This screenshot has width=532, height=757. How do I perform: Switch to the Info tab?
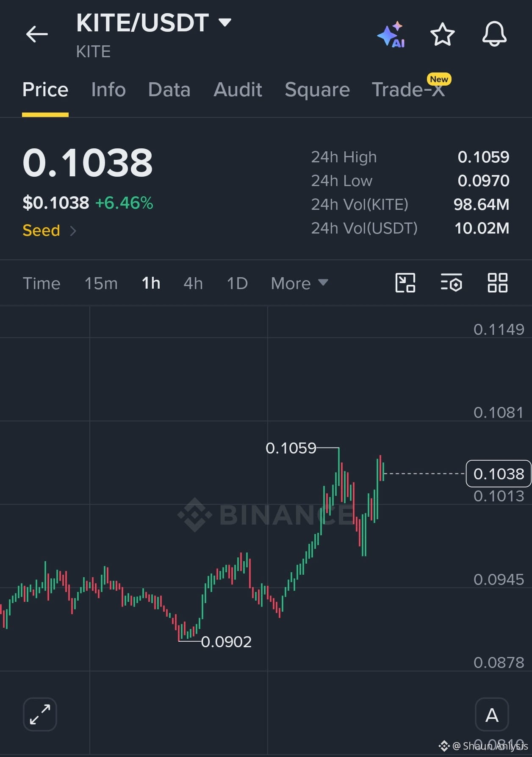(108, 90)
